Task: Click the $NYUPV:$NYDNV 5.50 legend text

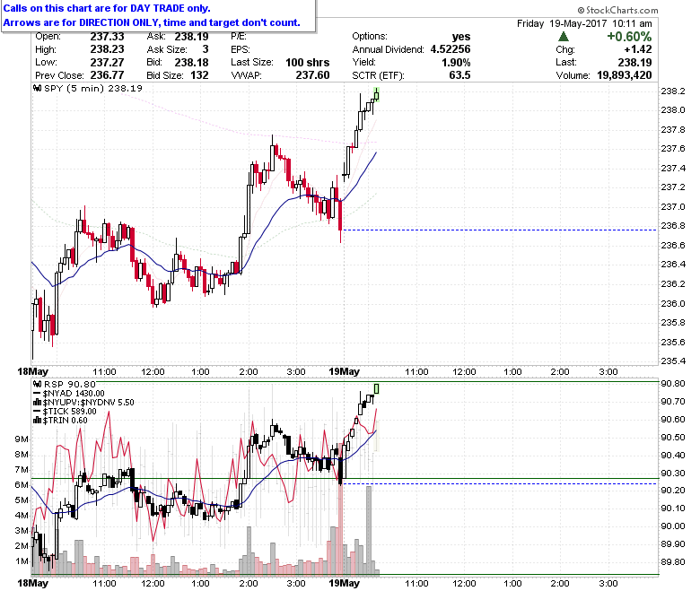Action: click(88, 403)
